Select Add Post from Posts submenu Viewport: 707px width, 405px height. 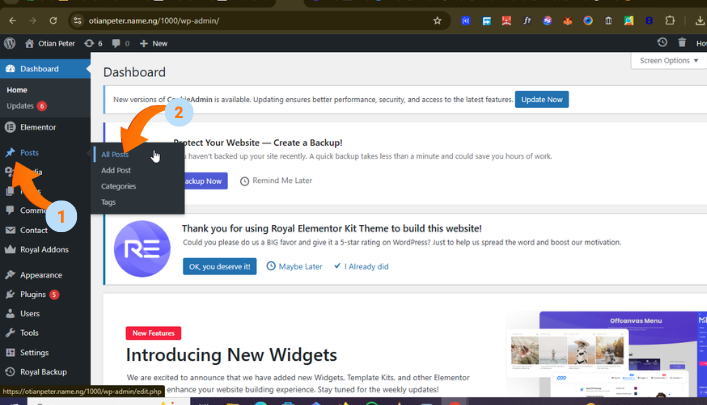tap(116, 170)
